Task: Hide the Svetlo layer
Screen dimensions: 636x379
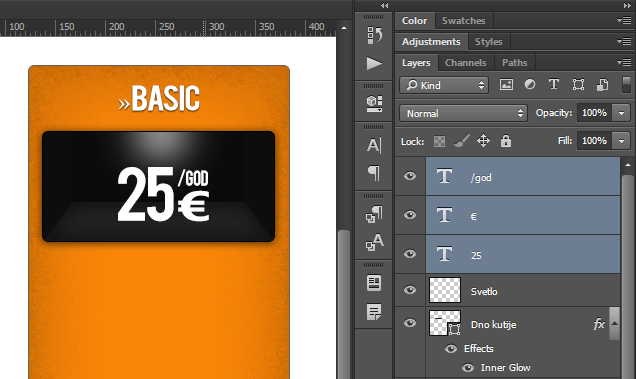Action: pos(410,290)
